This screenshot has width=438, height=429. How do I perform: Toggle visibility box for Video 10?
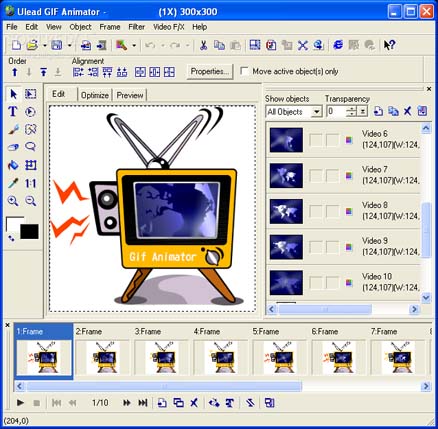(315, 283)
